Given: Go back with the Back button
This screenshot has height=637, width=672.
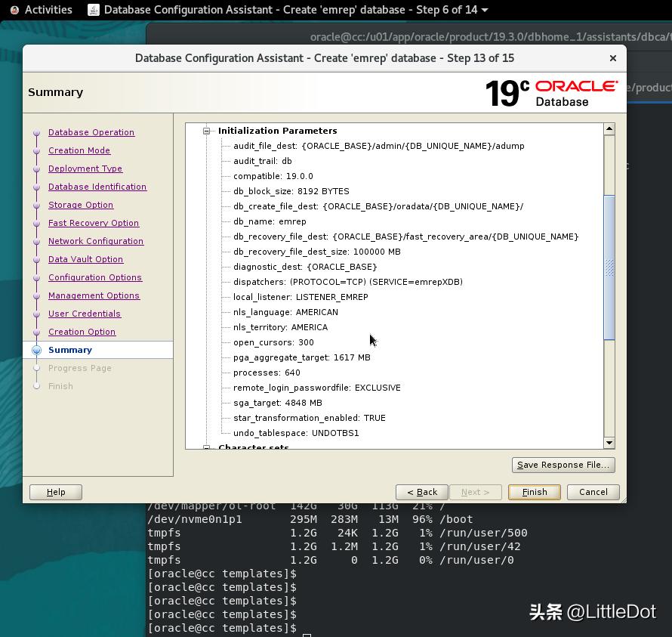Looking at the screenshot, I should pyautogui.click(x=422, y=492).
